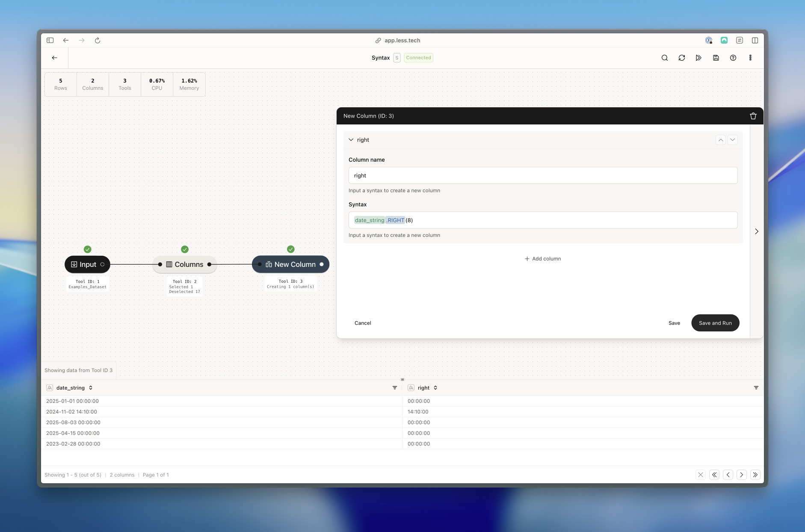
Task: Add another column
Action: (543, 259)
